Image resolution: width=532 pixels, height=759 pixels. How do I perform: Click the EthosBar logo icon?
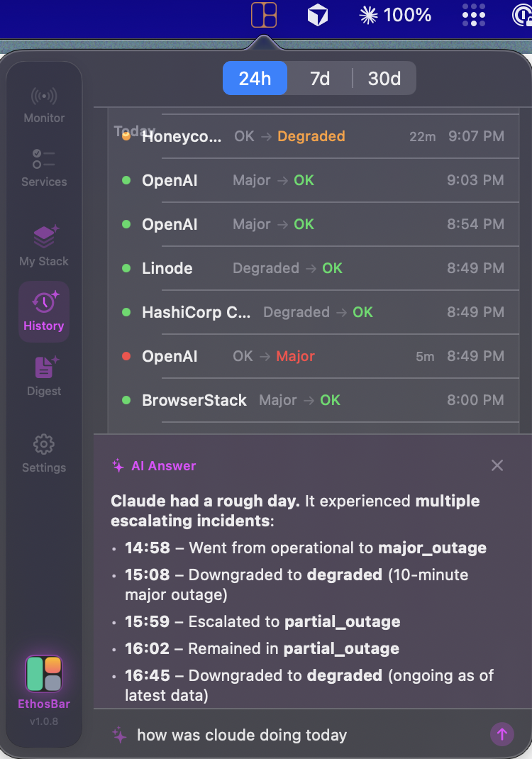[44, 674]
